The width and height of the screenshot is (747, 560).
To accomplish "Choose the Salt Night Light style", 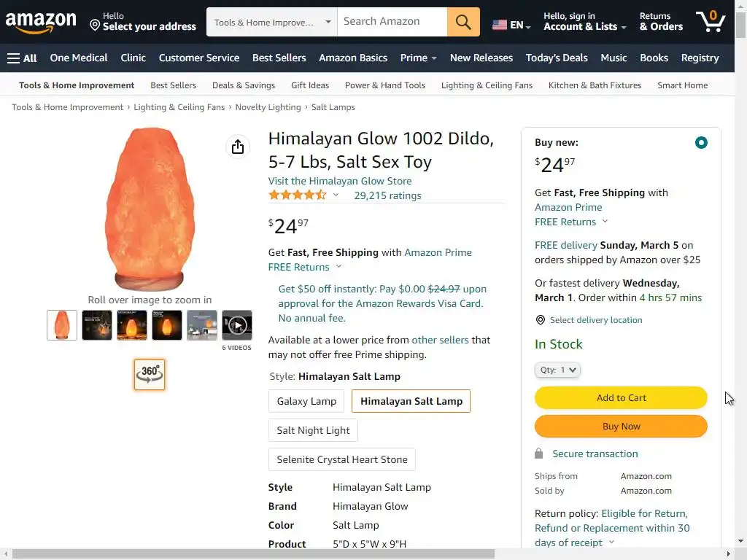I will click(x=313, y=430).
